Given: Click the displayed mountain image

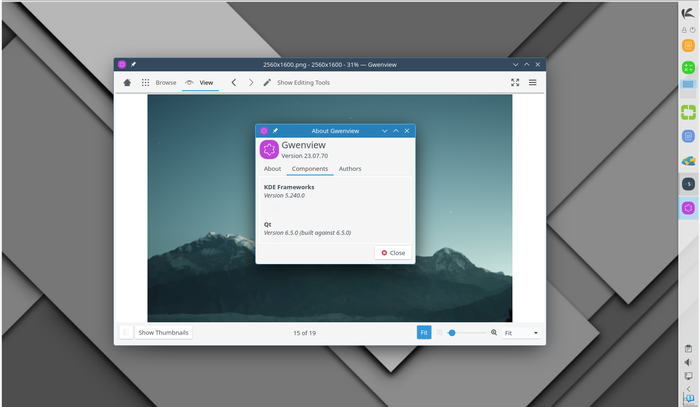Looking at the screenshot, I should (330, 208).
